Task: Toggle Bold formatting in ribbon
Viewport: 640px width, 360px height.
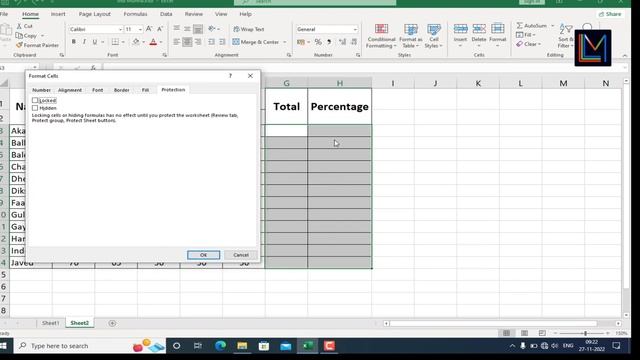Action: coord(73,42)
